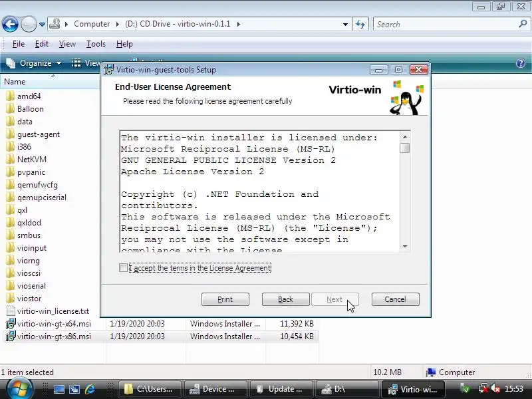Viewport: 532px width, 399px height.
Task: Switch to D:\ taskbar window
Action: (x=346, y=389)
